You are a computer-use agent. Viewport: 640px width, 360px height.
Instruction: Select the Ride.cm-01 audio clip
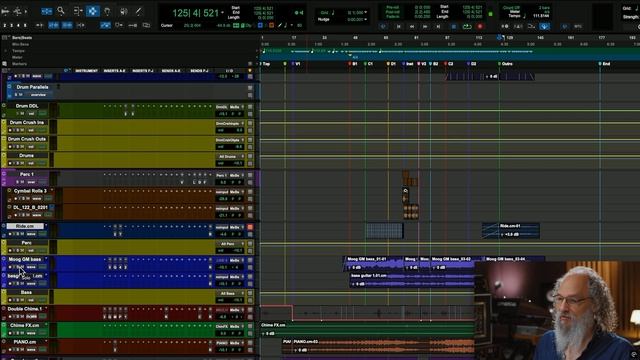pyautogui.click(x=511, y=231)
